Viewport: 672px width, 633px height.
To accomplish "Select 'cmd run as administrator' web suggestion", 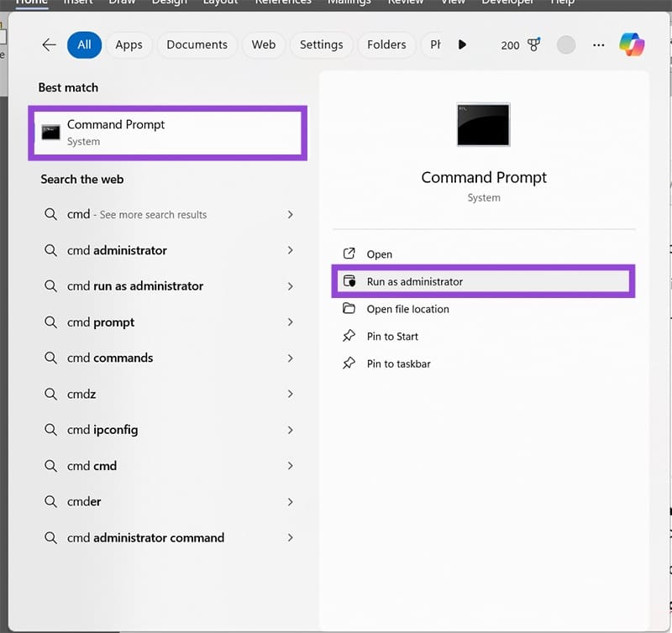I will 135,286.
